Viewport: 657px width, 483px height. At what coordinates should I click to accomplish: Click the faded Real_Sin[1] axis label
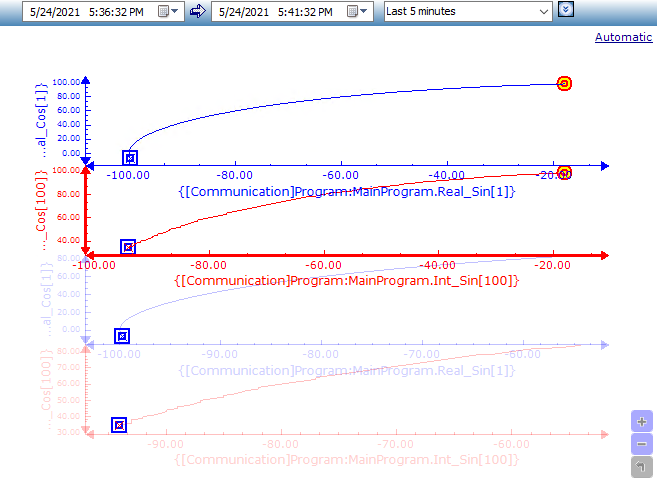[345, 370]
